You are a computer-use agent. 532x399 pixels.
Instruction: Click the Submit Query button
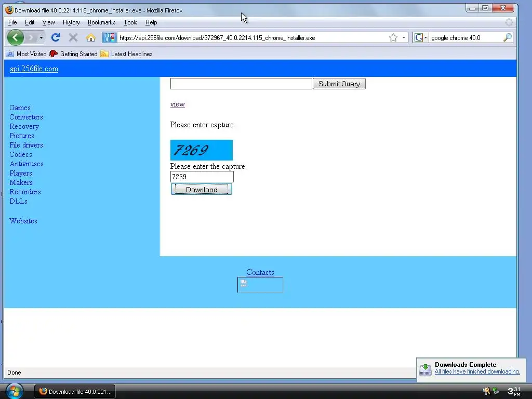[339, 84]
